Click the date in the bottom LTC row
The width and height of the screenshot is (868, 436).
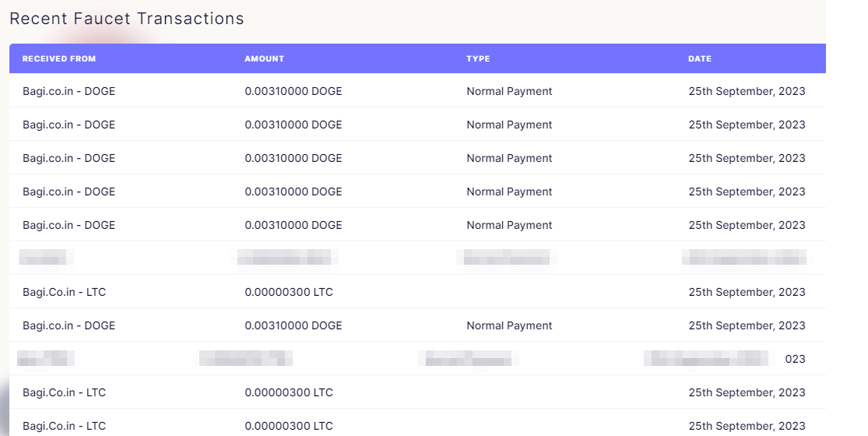click(747, 426)
